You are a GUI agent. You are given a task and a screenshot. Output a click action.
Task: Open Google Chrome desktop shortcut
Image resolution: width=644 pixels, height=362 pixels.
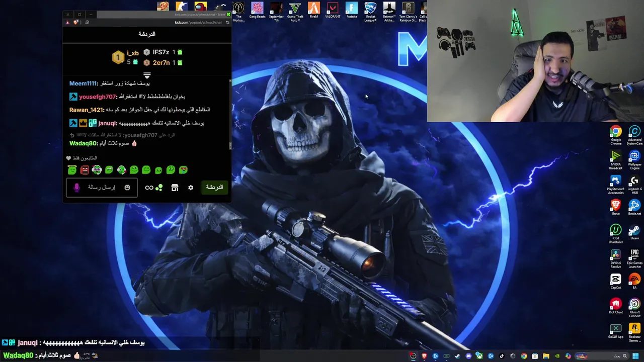(616, 135)
